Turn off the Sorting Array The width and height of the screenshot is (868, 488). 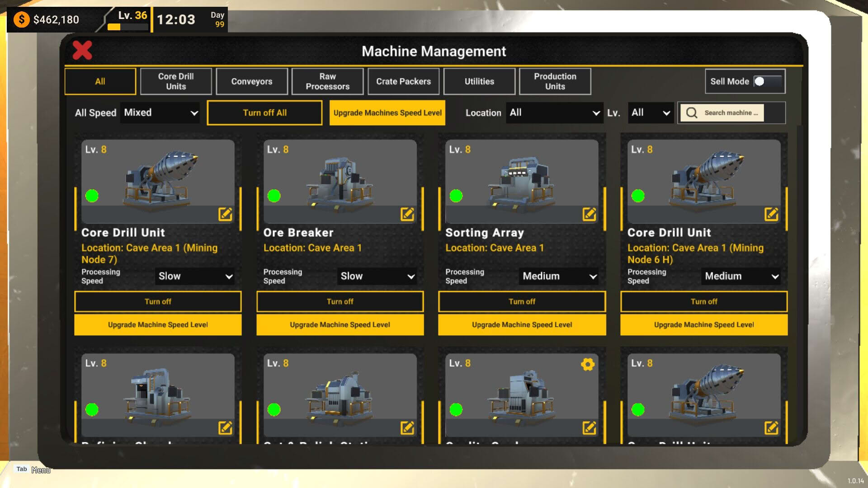click(522, 301)
